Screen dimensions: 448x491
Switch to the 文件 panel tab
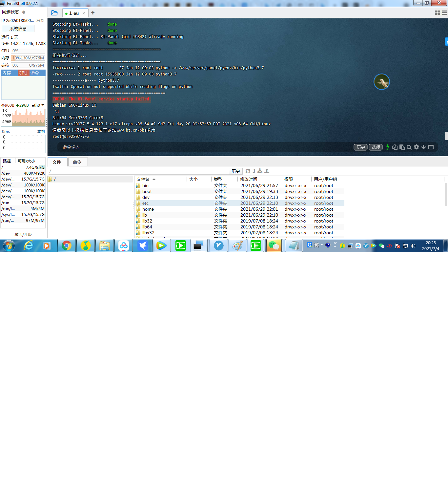(x=57, y=162)
